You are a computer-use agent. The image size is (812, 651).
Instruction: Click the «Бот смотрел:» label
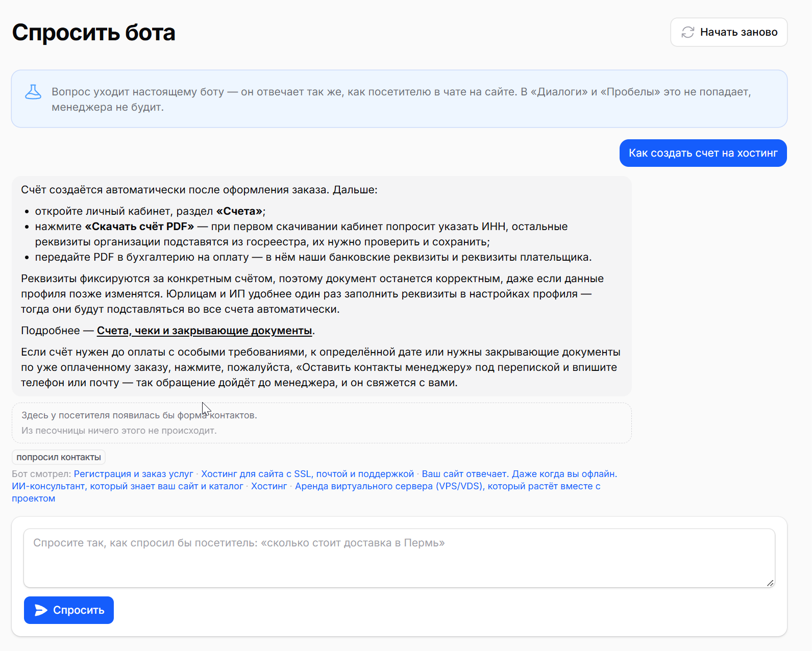tap(41, 474)
